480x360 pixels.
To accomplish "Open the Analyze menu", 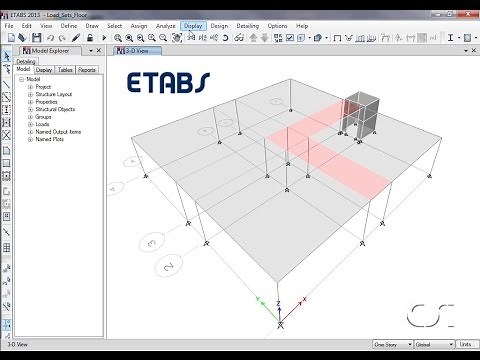I will click(166, 26).
